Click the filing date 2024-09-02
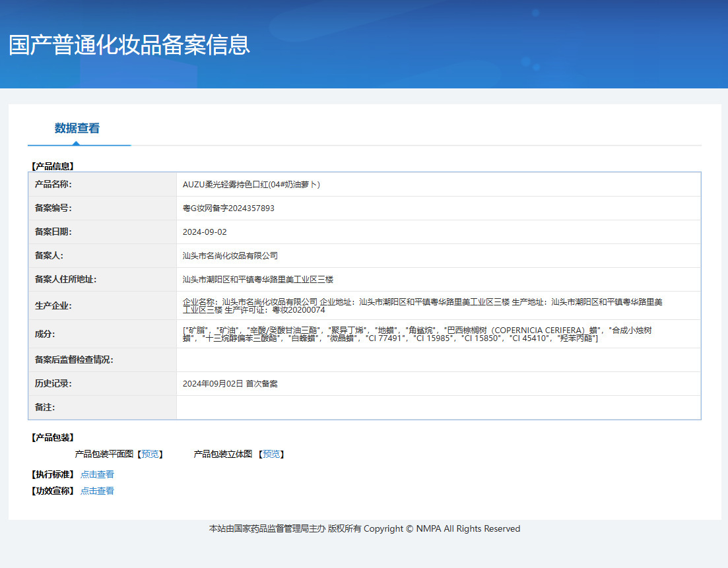This screenshot has width=728, height=568. [205, 232]
